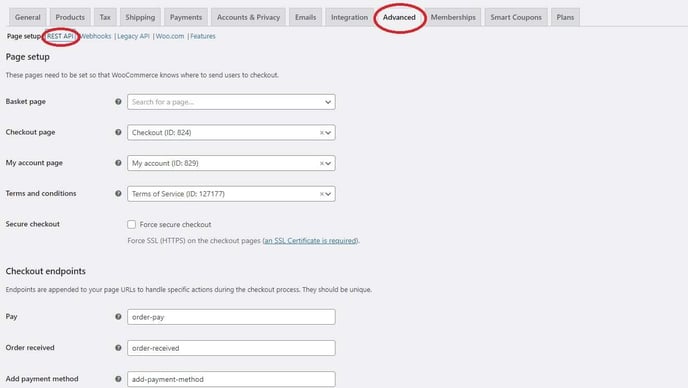Open the Features sub-section

[x=203, y=36]
